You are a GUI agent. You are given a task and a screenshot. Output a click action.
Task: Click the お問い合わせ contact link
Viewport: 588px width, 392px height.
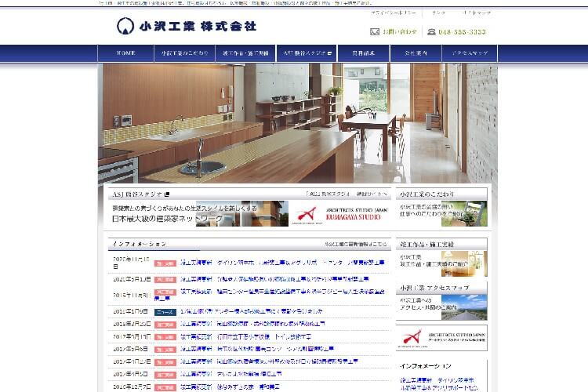(399, 32)
